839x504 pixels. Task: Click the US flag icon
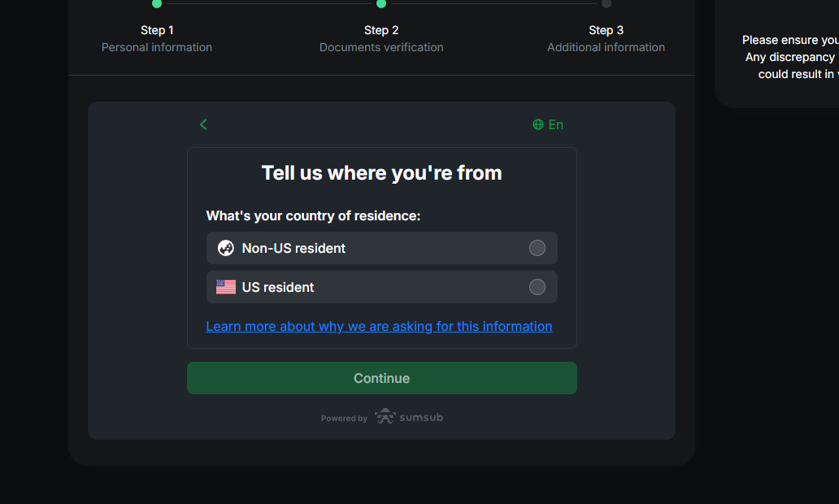click(226, 287)
